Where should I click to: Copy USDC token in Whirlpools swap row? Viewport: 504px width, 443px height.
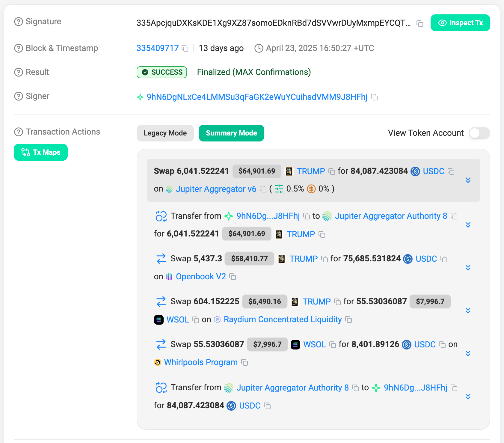(x=442, y=345)
